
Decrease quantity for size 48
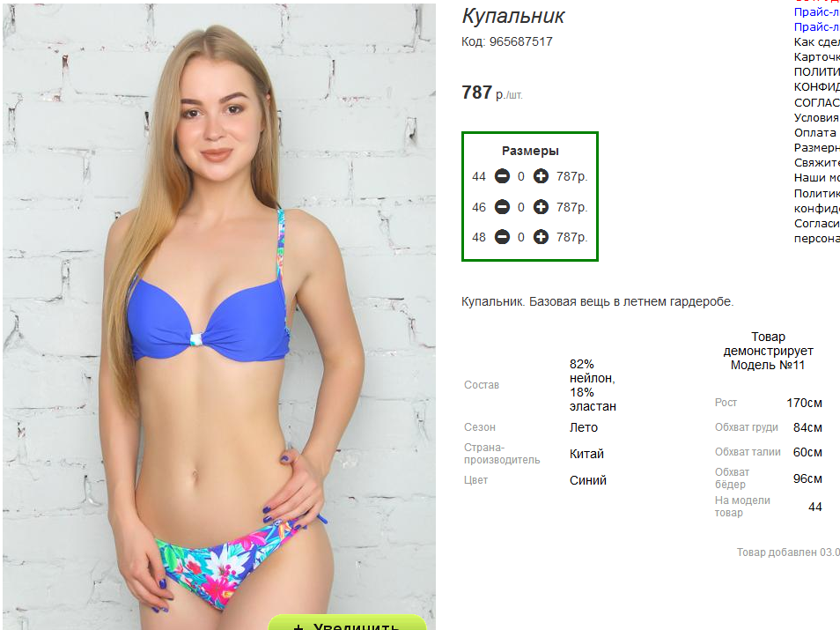click(x=502, y=237)
